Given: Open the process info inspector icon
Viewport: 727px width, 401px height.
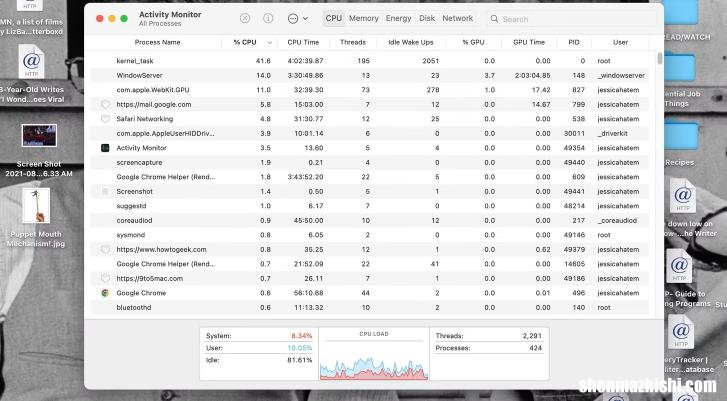Looking at the screenshot, I should pos(268,19).
